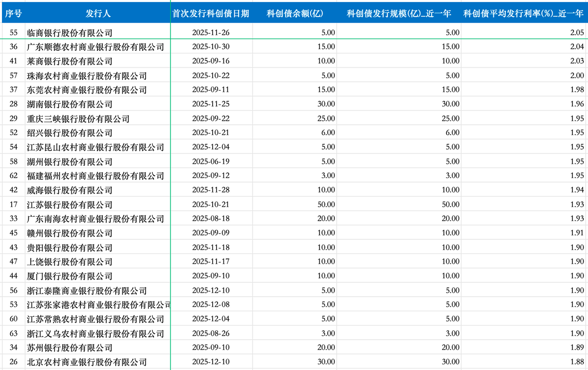
Task: Click the 科创债平均发行利率(%)_近一年 header
Action: coord(524,14)
